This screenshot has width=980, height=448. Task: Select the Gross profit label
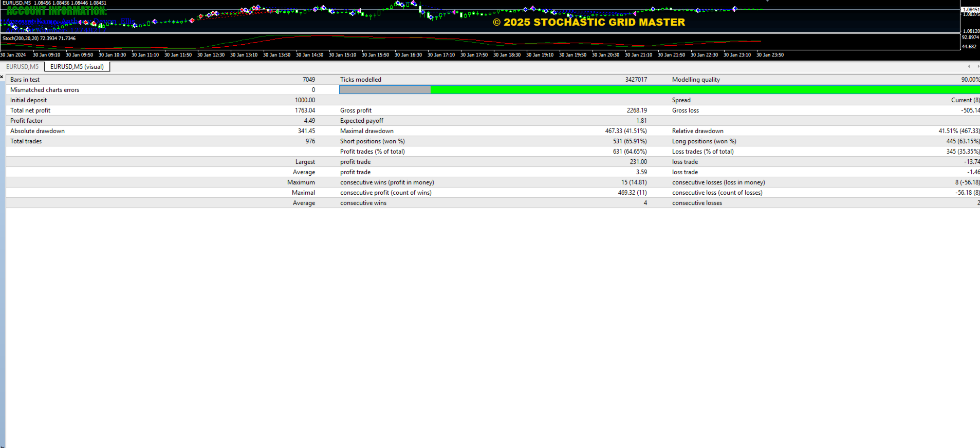[x=356, y=110]
